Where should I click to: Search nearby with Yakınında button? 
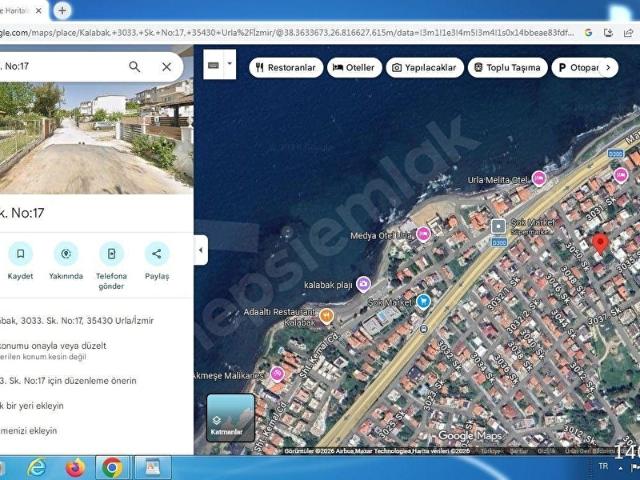[66, 260]
